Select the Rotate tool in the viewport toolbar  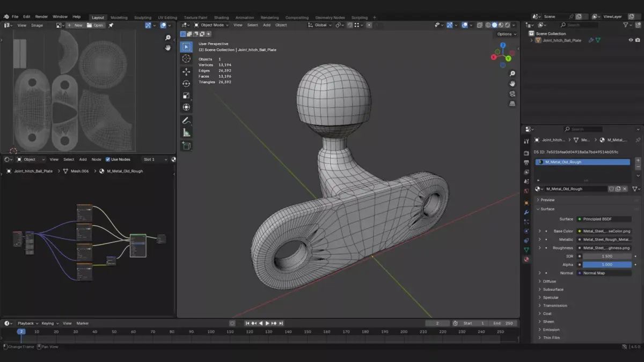[186, 84]
